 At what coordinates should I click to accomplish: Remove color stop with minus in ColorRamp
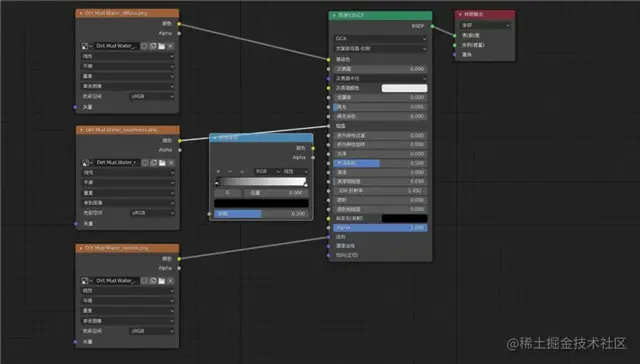pyautogui.click(x=230, y=171)
